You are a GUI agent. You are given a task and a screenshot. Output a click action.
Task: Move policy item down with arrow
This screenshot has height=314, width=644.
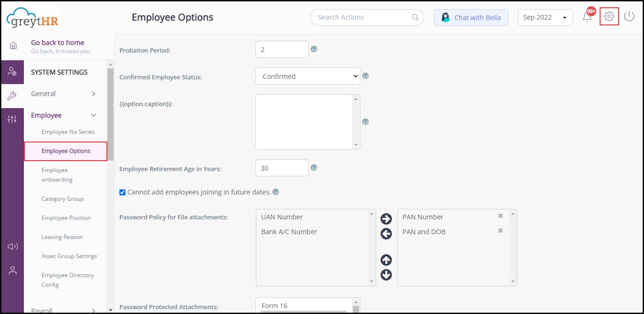coord(386,275)
